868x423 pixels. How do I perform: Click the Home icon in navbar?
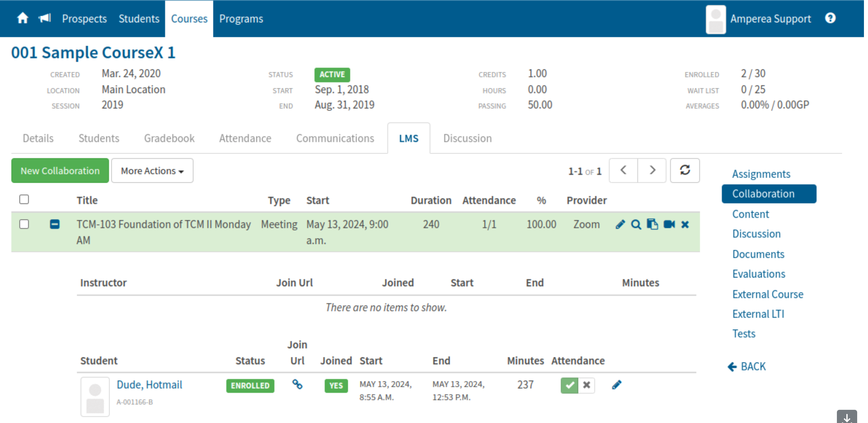22,18
